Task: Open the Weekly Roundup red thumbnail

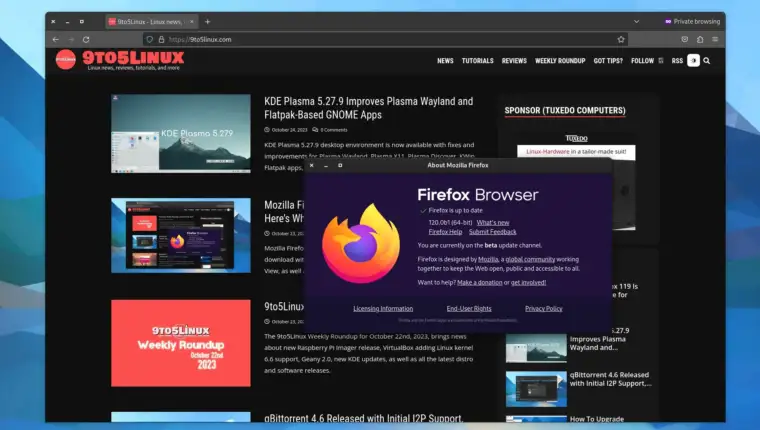Action: click(x=181, y=343)
